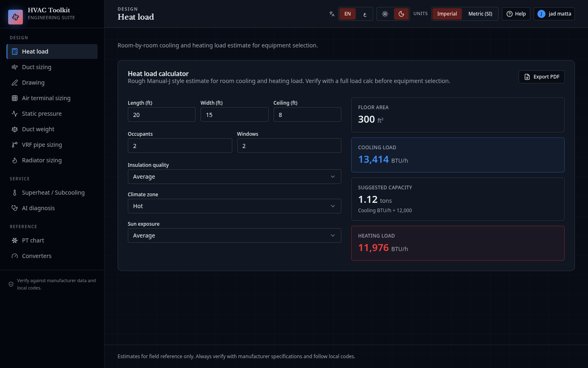Click the Length (ft) input field
Viewport: 588px width, 368px height.
click(162, 114)
